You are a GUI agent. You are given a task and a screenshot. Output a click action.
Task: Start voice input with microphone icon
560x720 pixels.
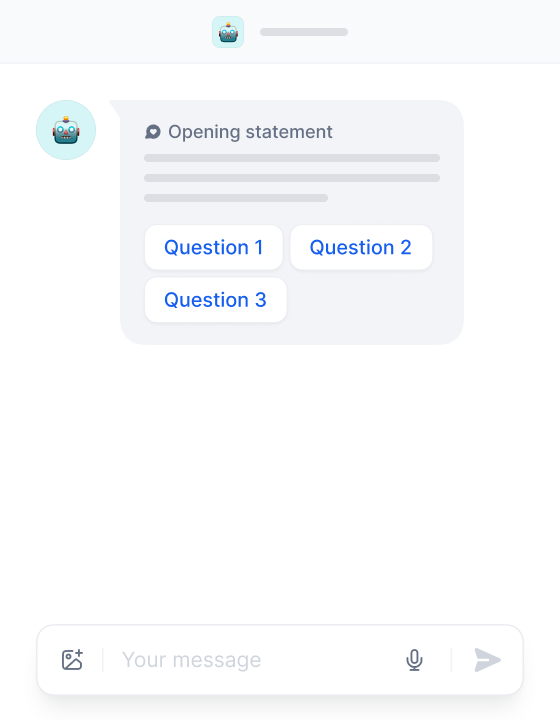pos(414,660)
